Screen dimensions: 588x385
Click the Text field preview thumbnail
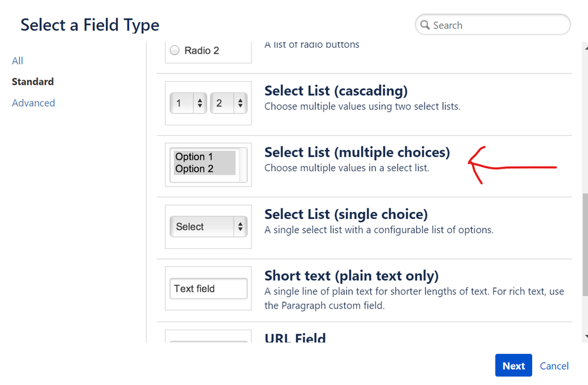point(208,288)
